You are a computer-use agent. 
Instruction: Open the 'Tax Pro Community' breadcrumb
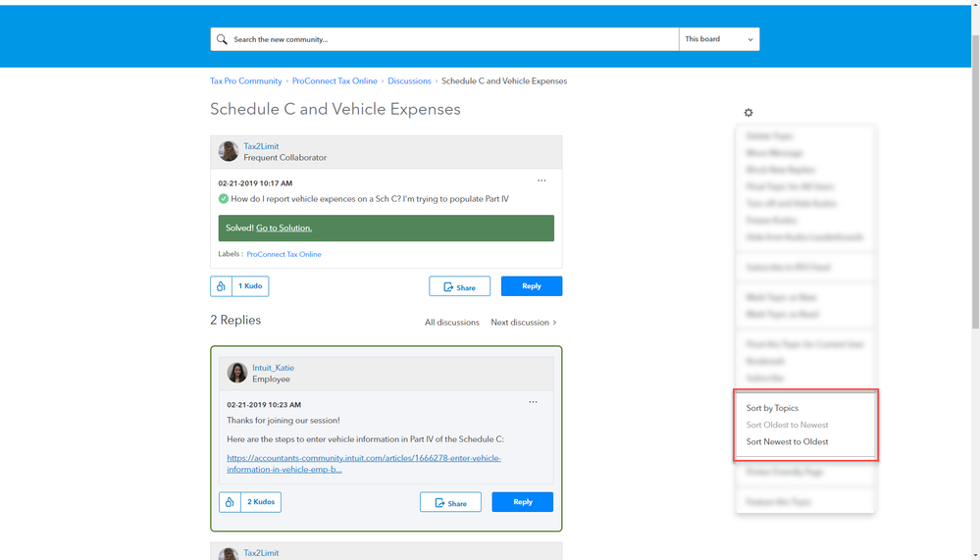(245, 81)
